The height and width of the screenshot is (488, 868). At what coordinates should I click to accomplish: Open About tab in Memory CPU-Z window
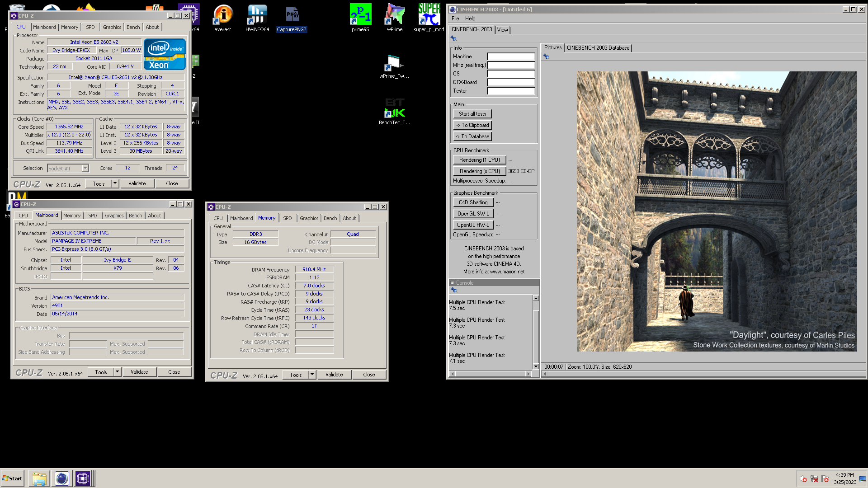point(349,218)
